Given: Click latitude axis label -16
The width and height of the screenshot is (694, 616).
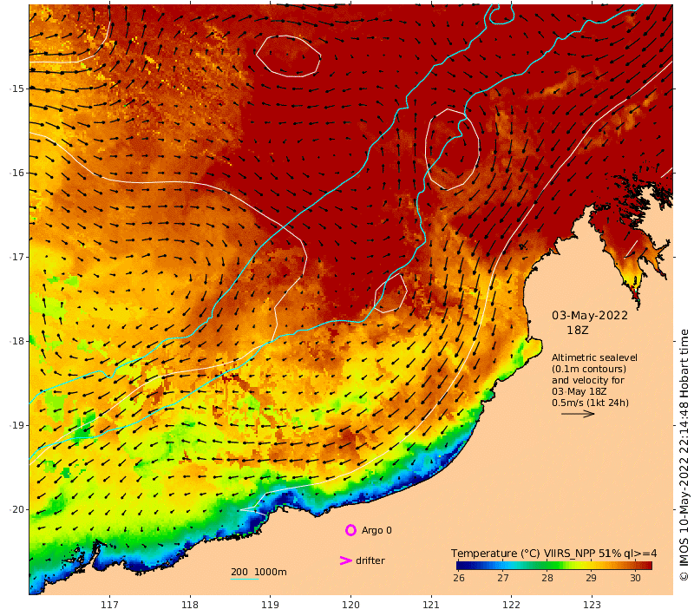Looking at the screenshot, I should [16, 173].
